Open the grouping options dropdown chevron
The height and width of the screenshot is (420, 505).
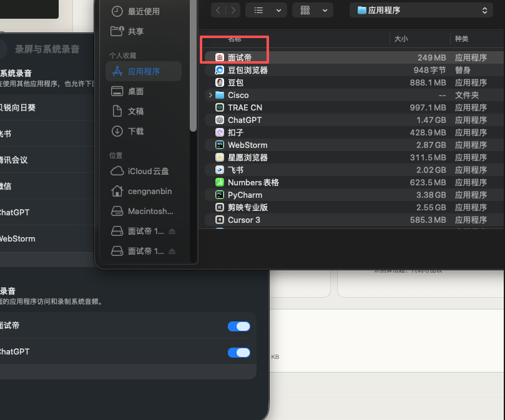[325, 11]
